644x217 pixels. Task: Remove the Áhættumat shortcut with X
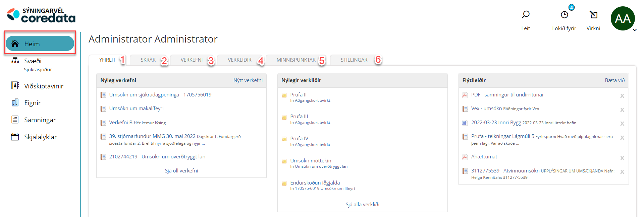tap(622, 158)
